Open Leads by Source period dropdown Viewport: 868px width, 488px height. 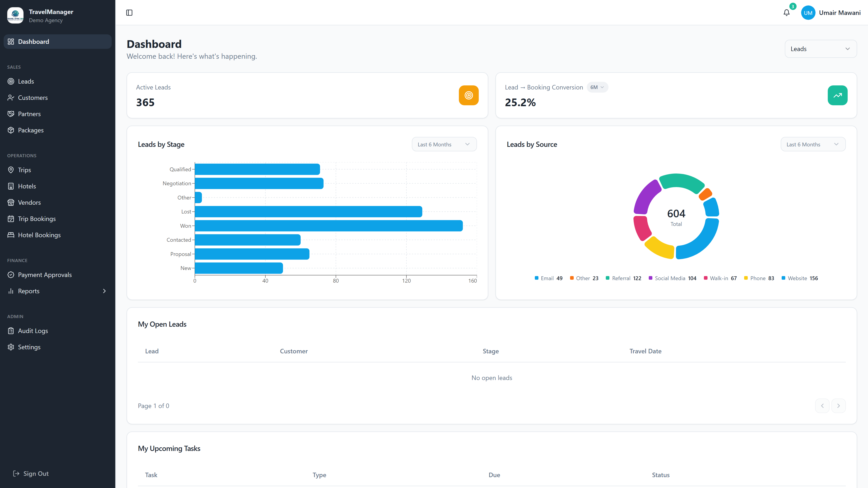pyautogui.click(x=813, y=145)
